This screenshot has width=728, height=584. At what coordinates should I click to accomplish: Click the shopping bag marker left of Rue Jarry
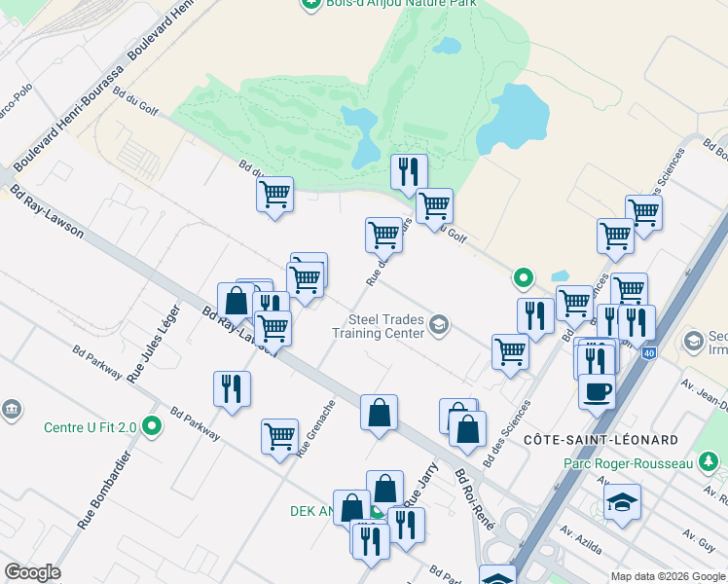click(384, 490)
